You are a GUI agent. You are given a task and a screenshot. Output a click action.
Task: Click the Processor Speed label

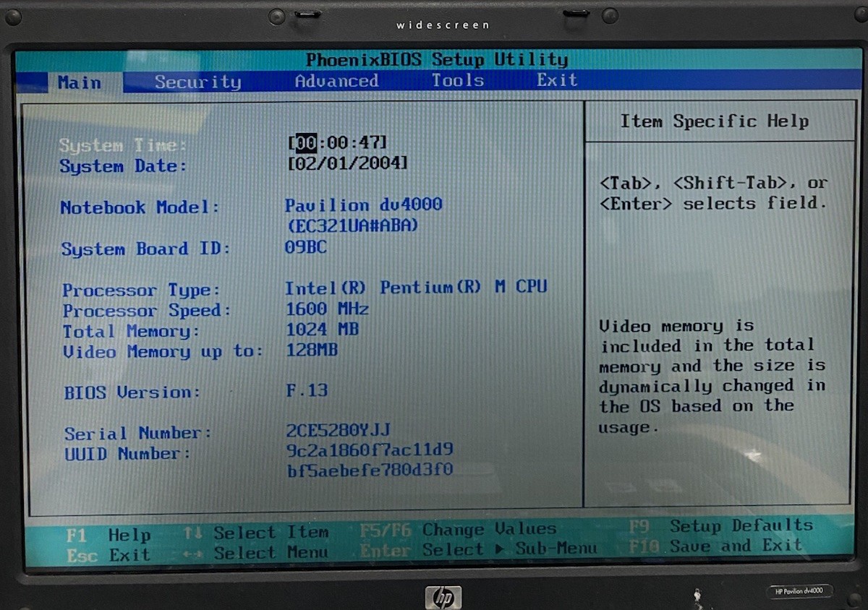(146, 311)
